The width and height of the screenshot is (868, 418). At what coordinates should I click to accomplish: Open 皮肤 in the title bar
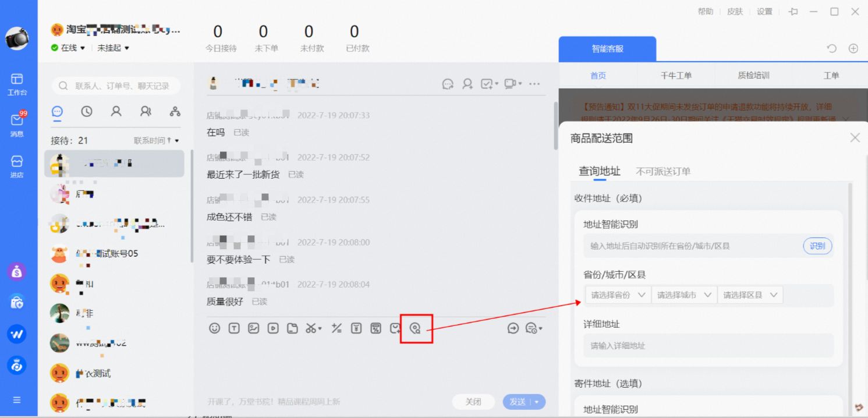point(735,12)
